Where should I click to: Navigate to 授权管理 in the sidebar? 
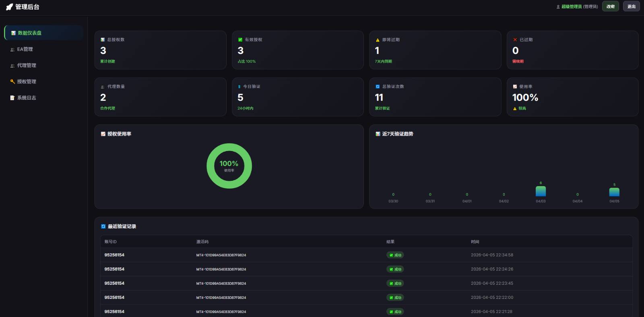pos(44,81)
